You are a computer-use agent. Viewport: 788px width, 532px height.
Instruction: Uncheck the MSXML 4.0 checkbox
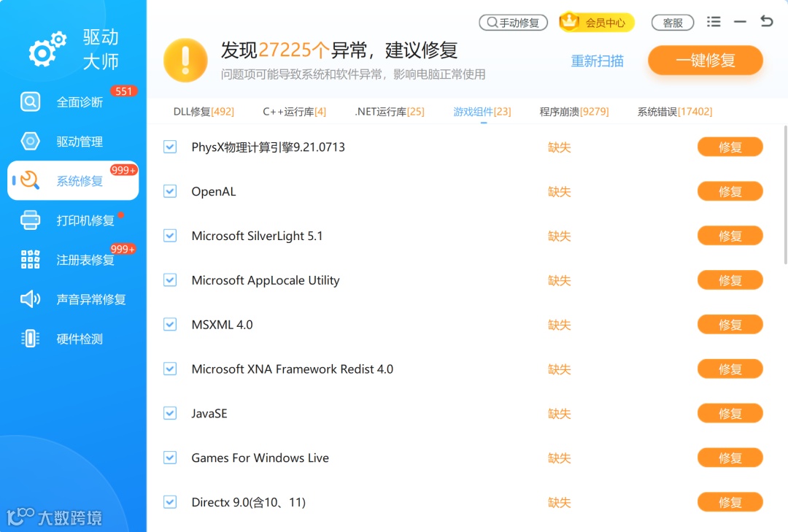[x=170, y=324]
